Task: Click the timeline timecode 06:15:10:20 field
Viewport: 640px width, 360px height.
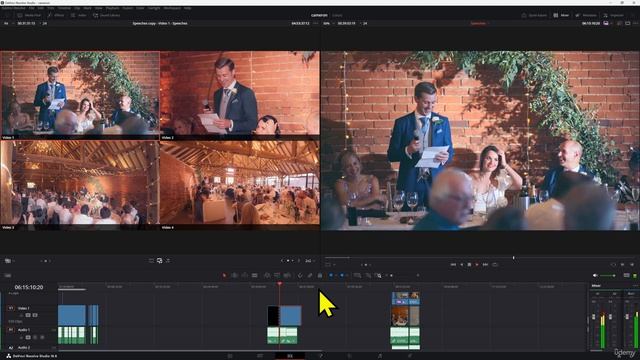Action: [x=29, y=287]
